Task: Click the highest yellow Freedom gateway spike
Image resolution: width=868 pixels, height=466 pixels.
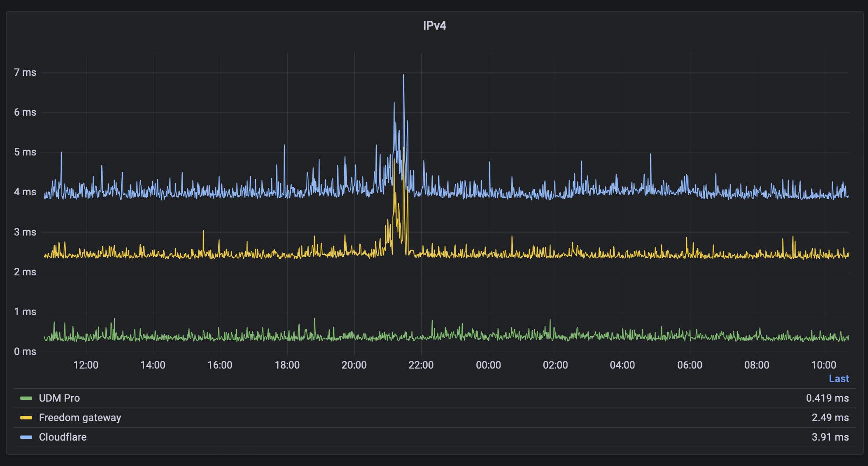Action: [404, 148]
